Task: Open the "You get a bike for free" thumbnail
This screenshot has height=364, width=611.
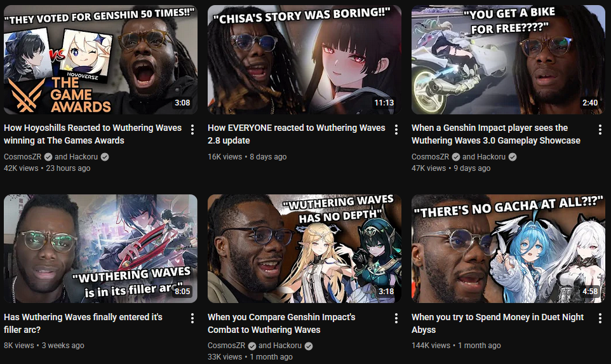Action: (x=508, y=60)
